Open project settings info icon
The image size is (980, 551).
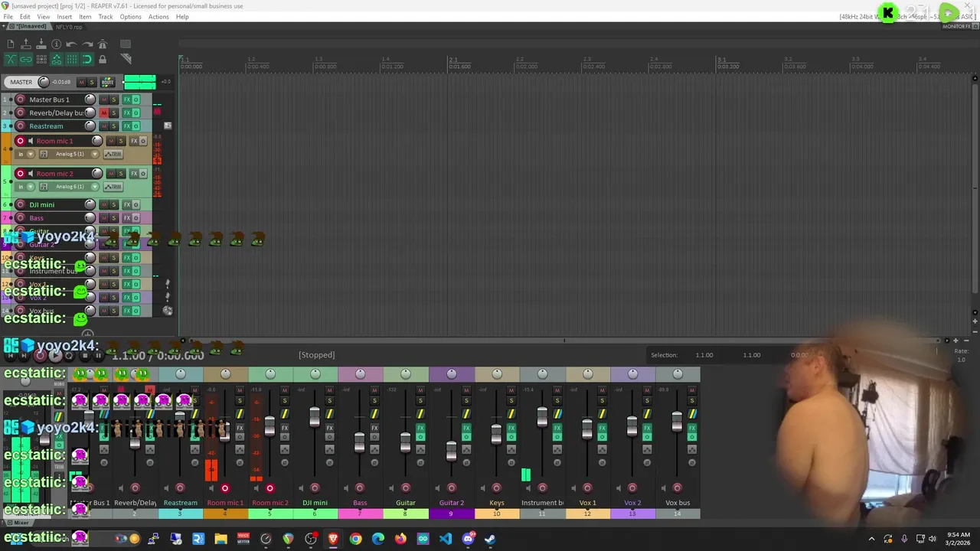pos(56,44)
